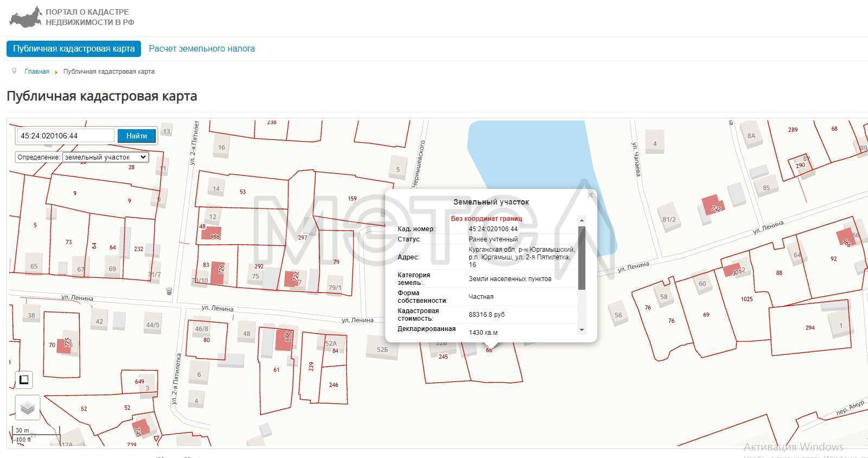Activate the measurement ruler tool

pyautogui.click(x=24, y=380)
